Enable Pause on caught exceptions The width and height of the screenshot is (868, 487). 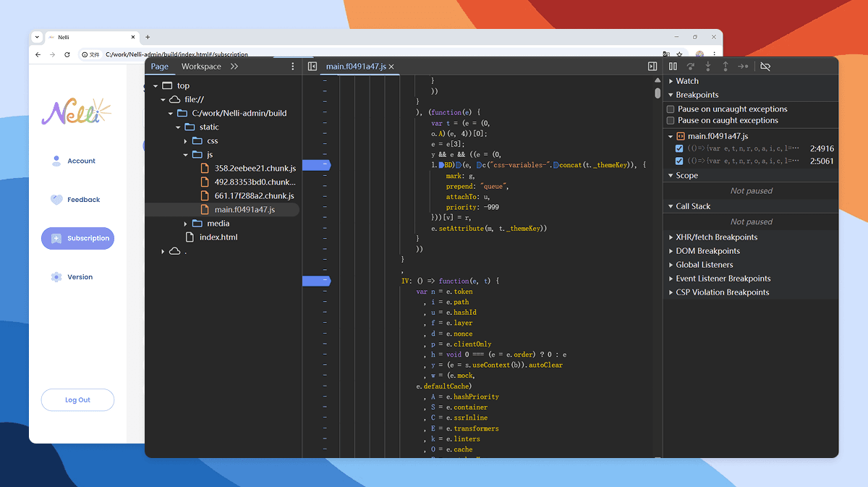point(671,121)
